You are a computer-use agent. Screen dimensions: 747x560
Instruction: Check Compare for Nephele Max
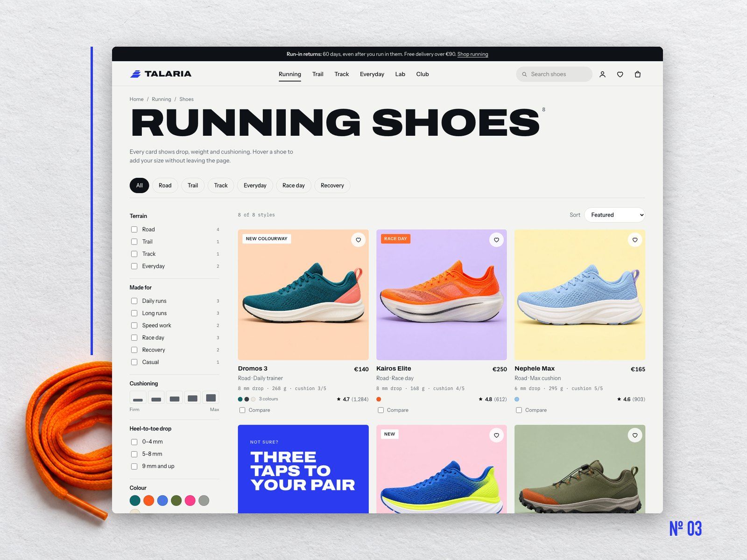(519, 410)
